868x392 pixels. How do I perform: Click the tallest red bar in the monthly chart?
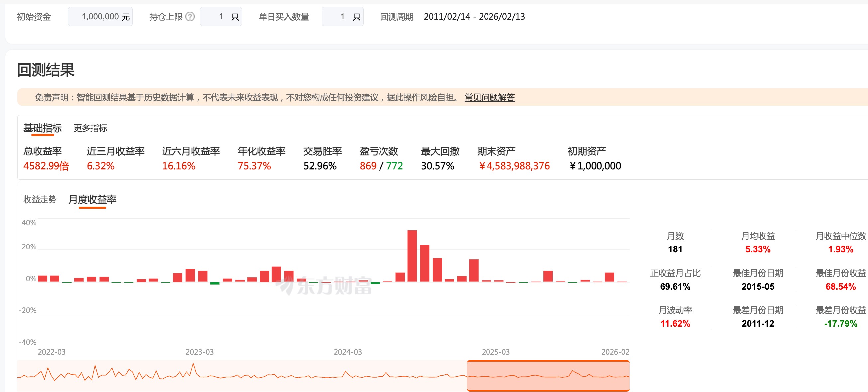coord(412,256)
